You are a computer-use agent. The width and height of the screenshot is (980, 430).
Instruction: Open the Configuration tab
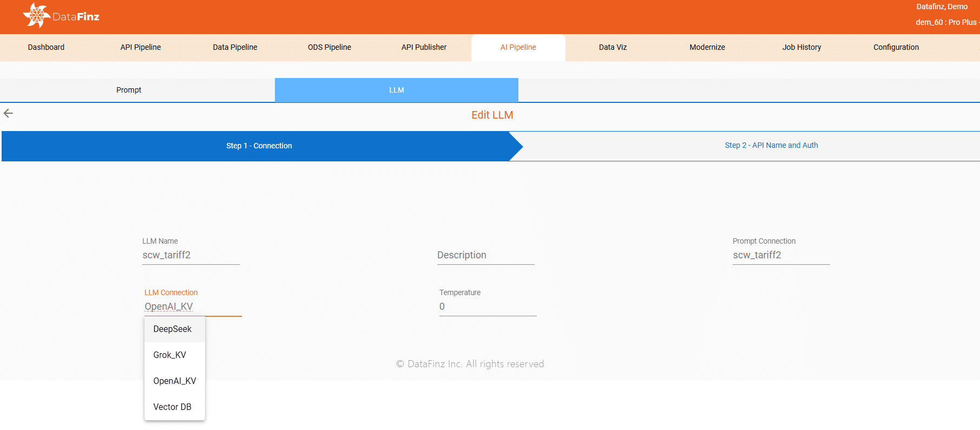pyautogui.click(x=896, y=48)
